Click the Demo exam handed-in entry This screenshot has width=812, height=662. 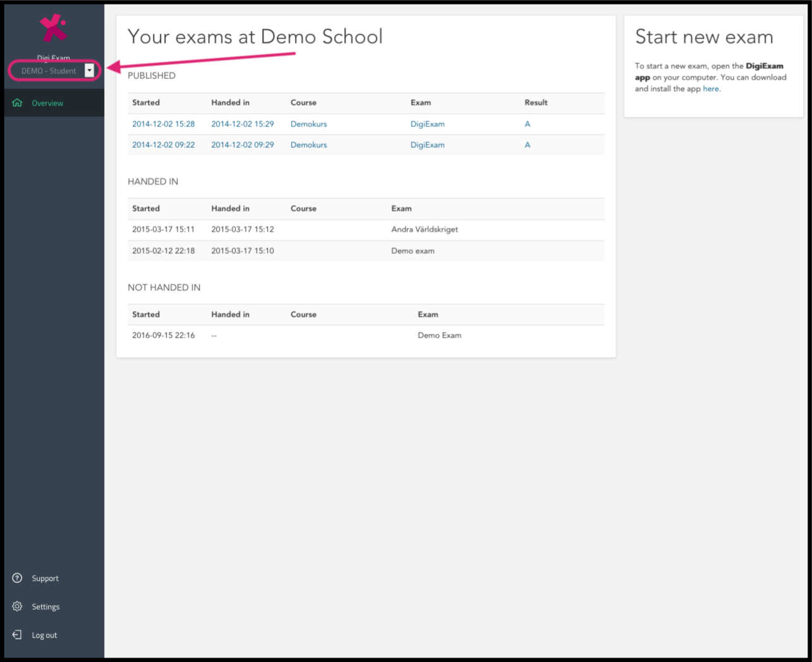pyautogui.click(x=413, y=251)
